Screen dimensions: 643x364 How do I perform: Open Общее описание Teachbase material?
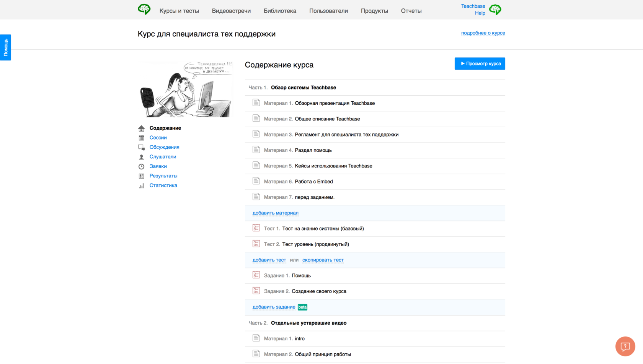click(x=328, y=119)
